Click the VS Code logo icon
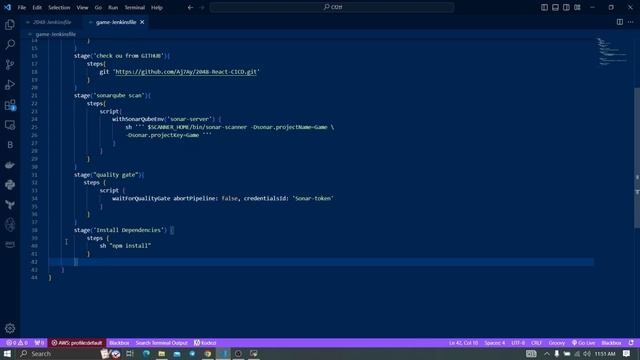 click(7, 7)
